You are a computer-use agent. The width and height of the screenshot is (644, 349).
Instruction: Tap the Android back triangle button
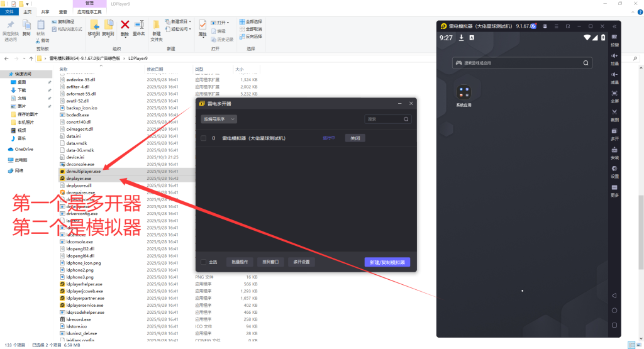coord(614,296)
